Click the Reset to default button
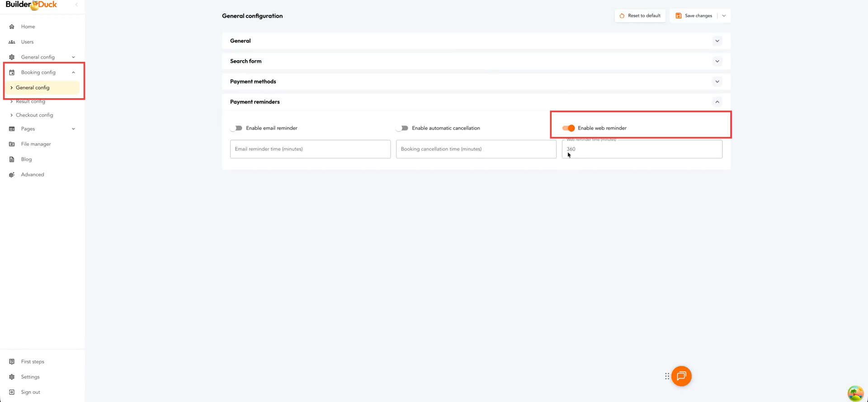868x402 pixels. [640, 16]
